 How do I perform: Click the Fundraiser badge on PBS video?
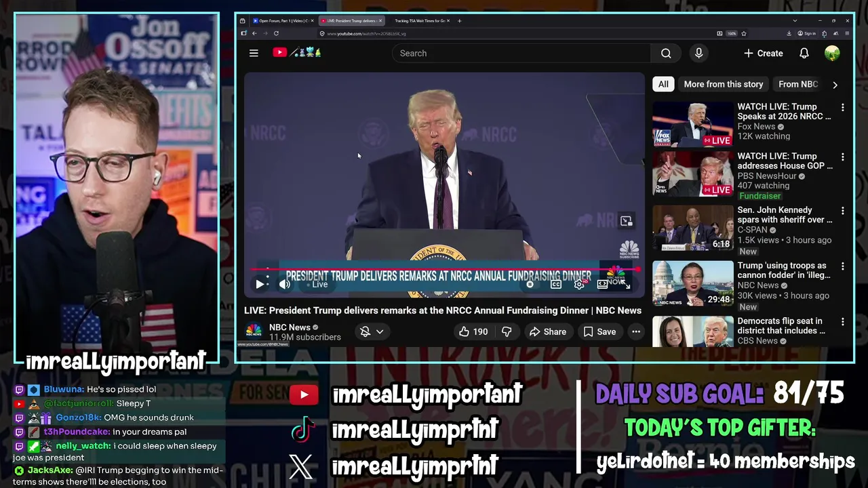point(760,196)
